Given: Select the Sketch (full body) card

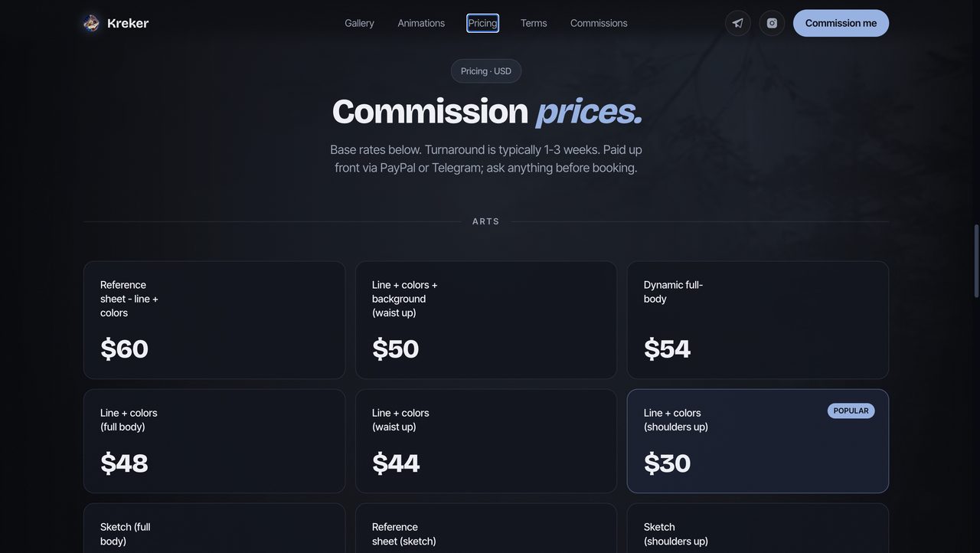Looking at the screenshot, I should 214,528.
